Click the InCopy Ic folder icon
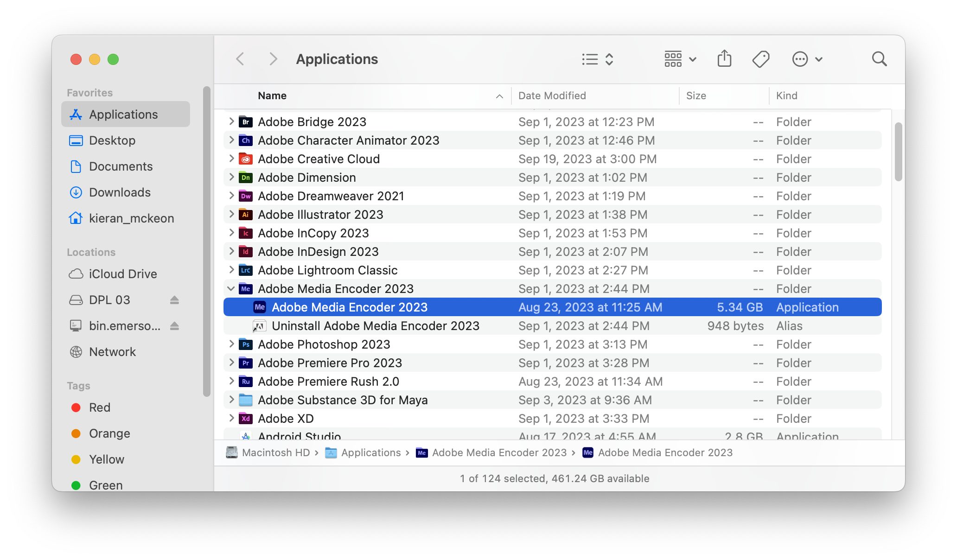The image size is (957, 560). (x=246, y=233)
